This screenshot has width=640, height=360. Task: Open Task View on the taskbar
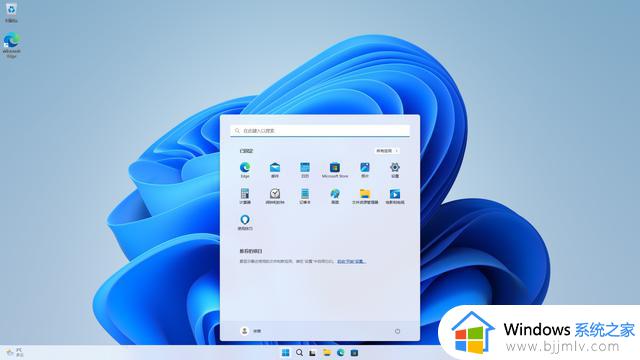[313, 353]
